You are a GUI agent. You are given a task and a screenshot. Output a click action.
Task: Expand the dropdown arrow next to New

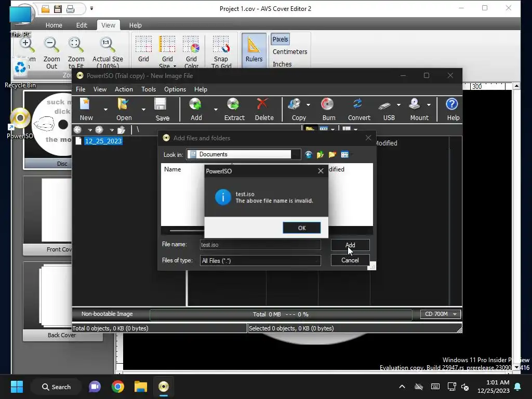tap(105, 109)
